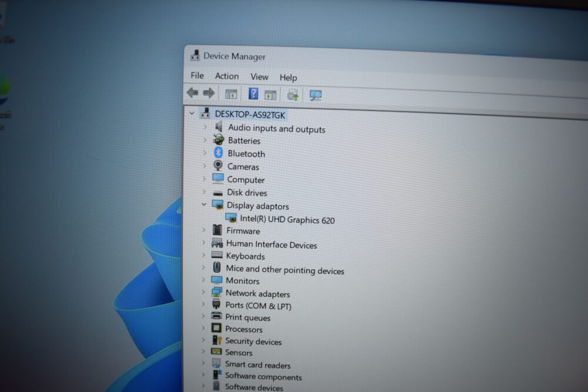Select the Ports (COM & LPT) label

point(258,306)
